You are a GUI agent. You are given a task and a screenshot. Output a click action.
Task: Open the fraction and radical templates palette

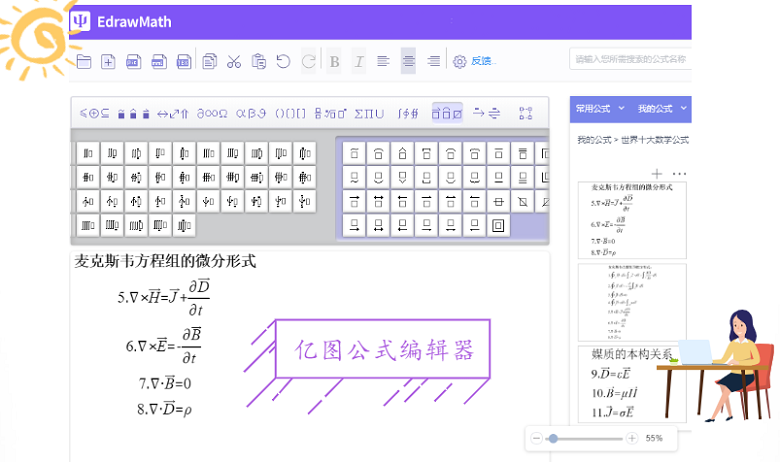coord(330,114)
